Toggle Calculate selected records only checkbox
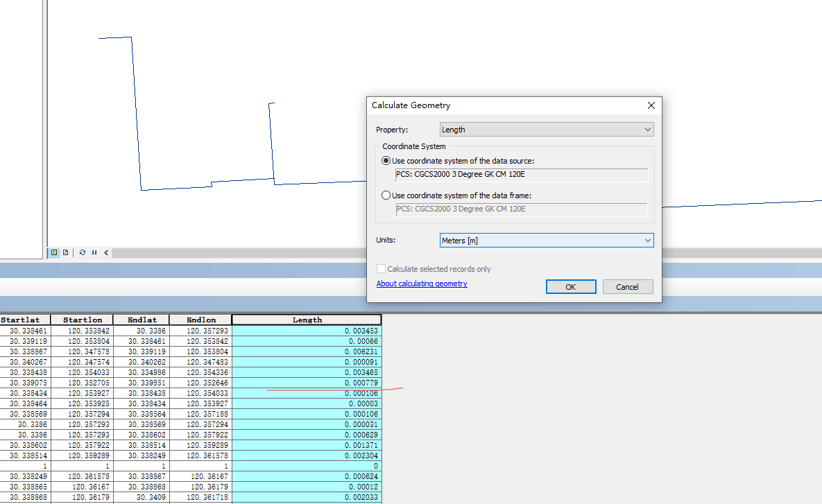Viewport: 822px width, 504px height. click(381, 269)
